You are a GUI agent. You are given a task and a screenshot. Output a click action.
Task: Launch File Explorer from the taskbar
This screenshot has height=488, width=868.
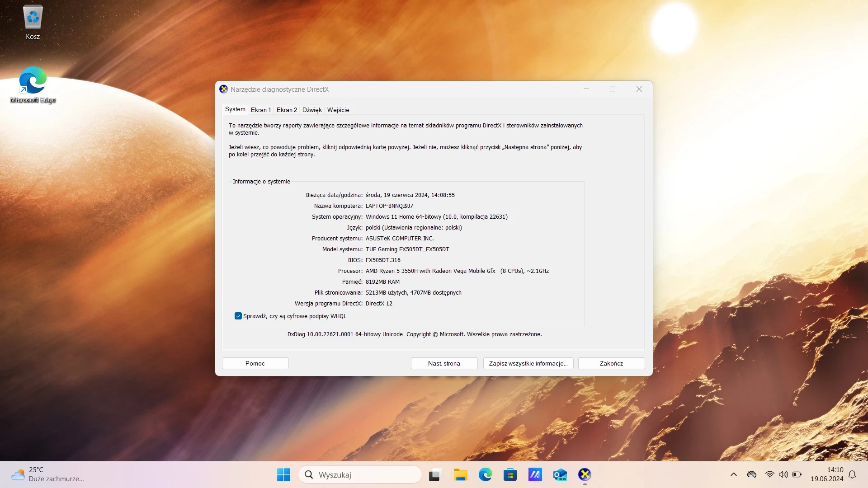tap(460, 474)
